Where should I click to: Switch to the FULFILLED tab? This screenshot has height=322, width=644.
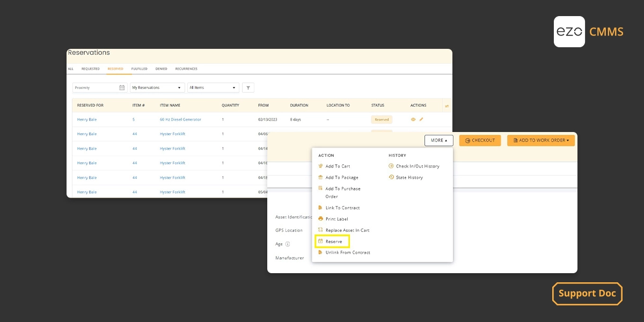[139, 69]
